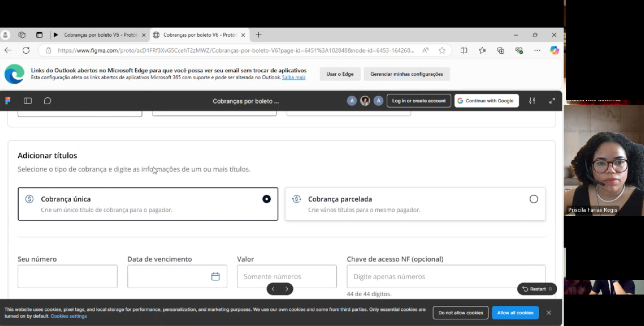This screenshot has width=644, height=326.
Task: Open the Figma comments bubble icon
Action: click(47, 101)
